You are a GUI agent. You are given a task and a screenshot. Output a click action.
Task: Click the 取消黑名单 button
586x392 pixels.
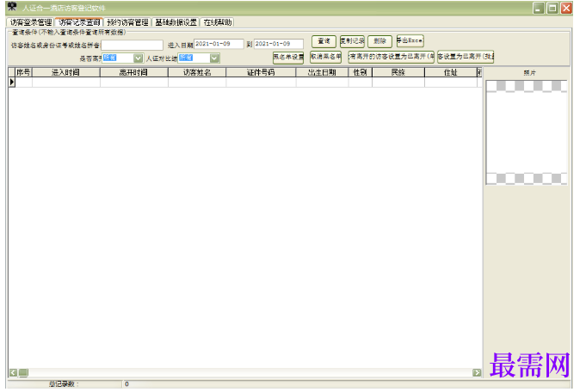click(325, 57)
